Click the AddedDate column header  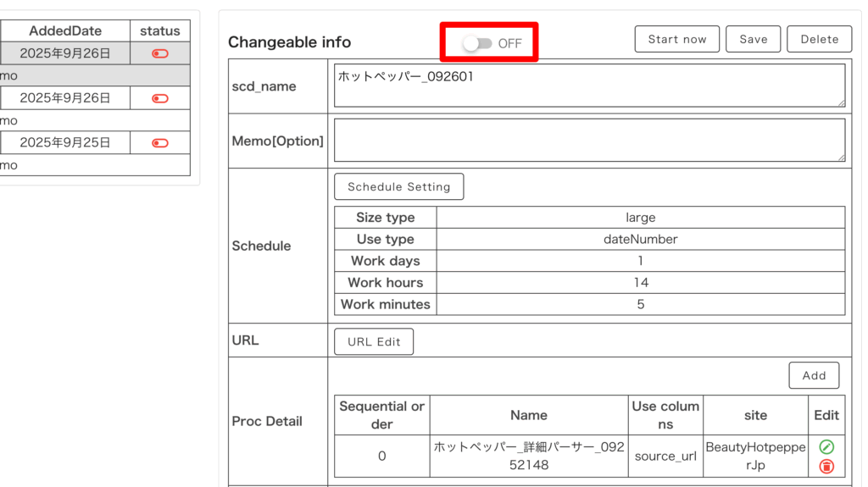[65, 31]
